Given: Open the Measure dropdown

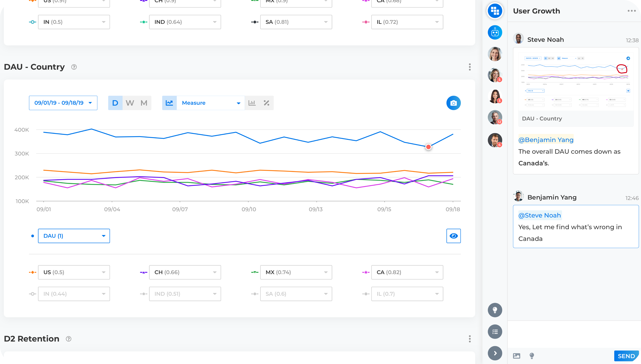Looking at the screenshot, I should [211, 103].
